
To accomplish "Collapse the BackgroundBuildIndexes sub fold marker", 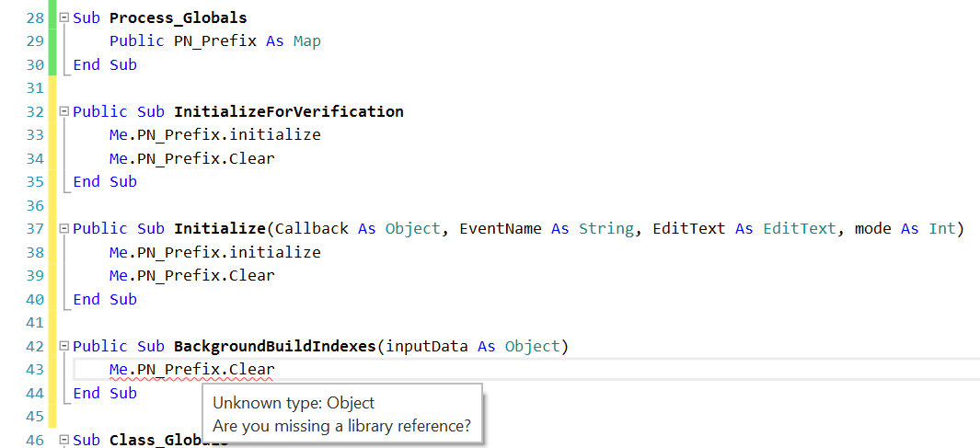I will tap(63, 347).
